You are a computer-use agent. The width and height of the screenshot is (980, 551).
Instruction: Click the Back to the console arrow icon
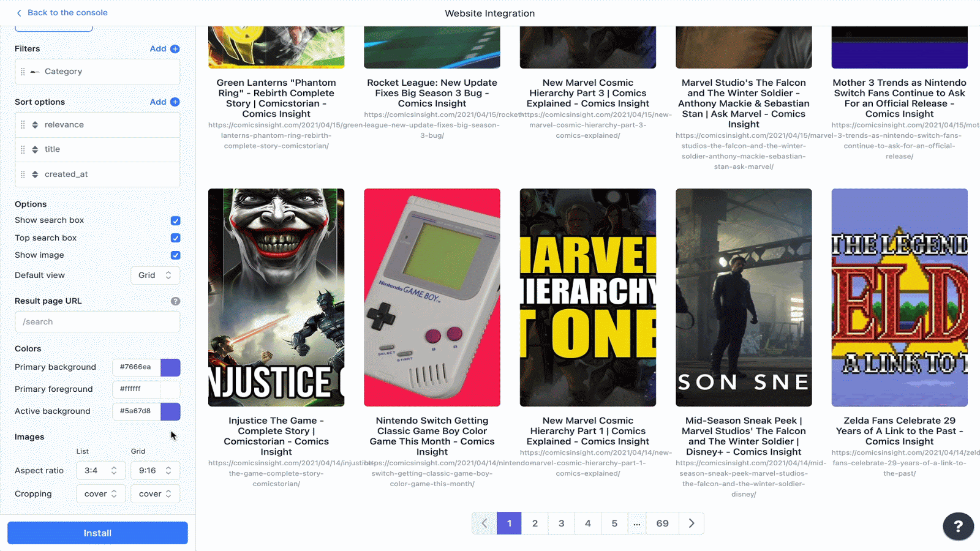pos(19,13)
